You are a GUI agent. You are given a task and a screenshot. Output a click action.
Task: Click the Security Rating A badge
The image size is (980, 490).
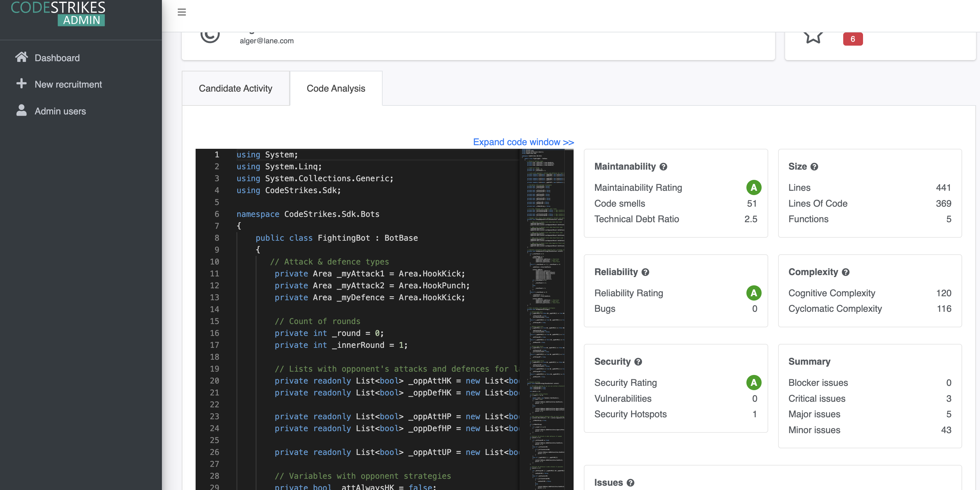(754, 382)
